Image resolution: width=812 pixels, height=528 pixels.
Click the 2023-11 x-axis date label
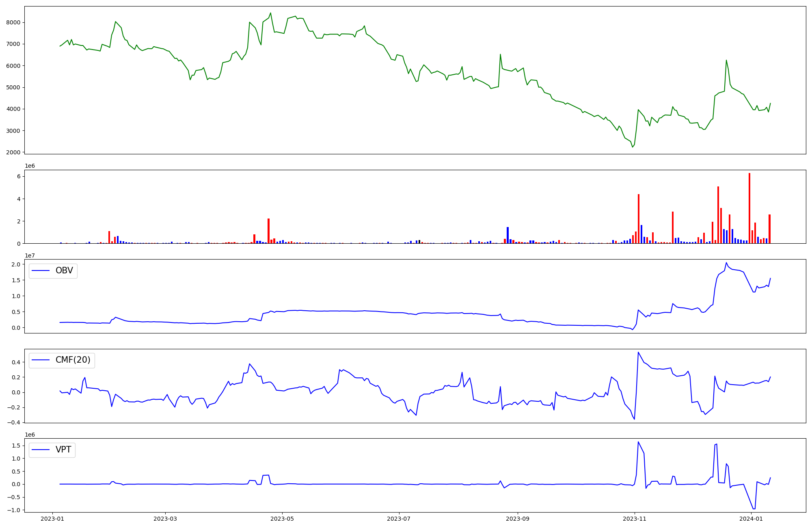pos(634,519)
